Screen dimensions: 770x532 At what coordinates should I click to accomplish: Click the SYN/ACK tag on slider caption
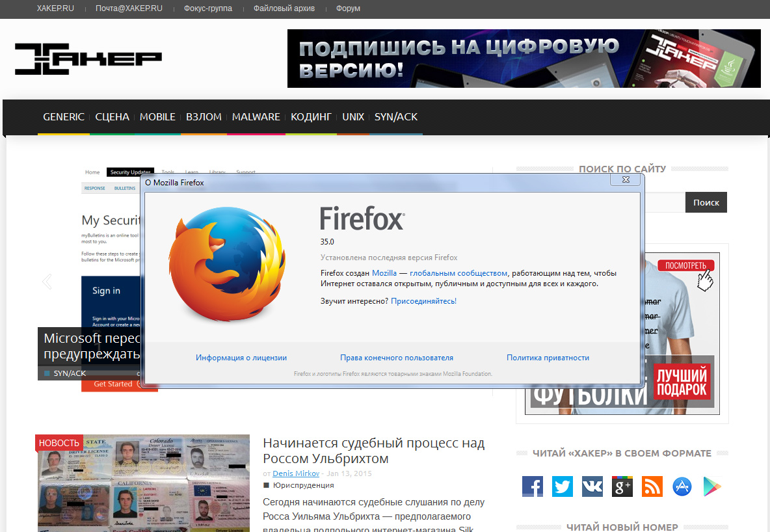(70, 373)
